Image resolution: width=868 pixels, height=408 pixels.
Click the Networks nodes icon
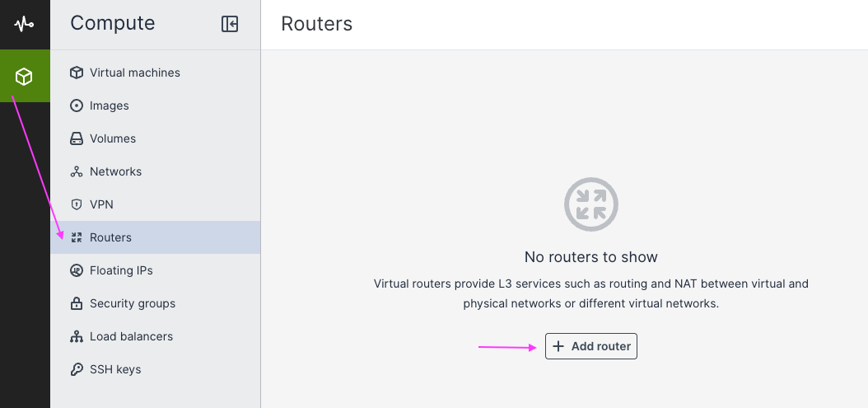point(77,171)
